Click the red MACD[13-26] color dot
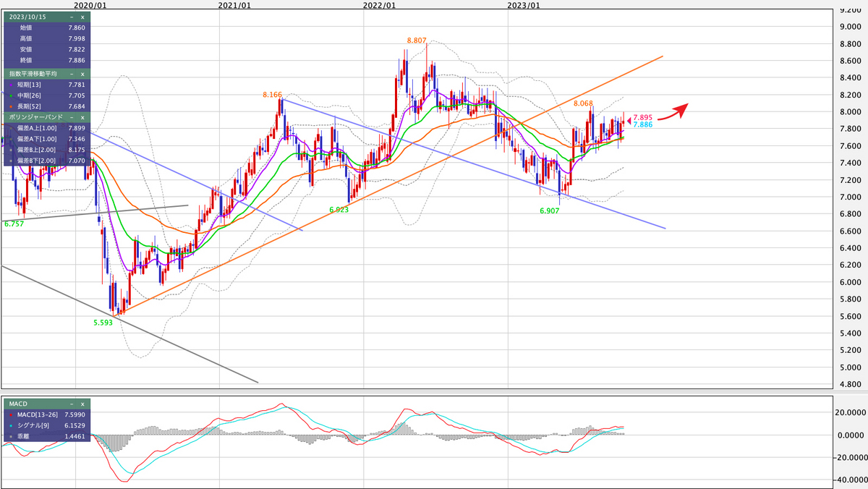The height and width of the screenshot is (489, 868). [9, 414]
